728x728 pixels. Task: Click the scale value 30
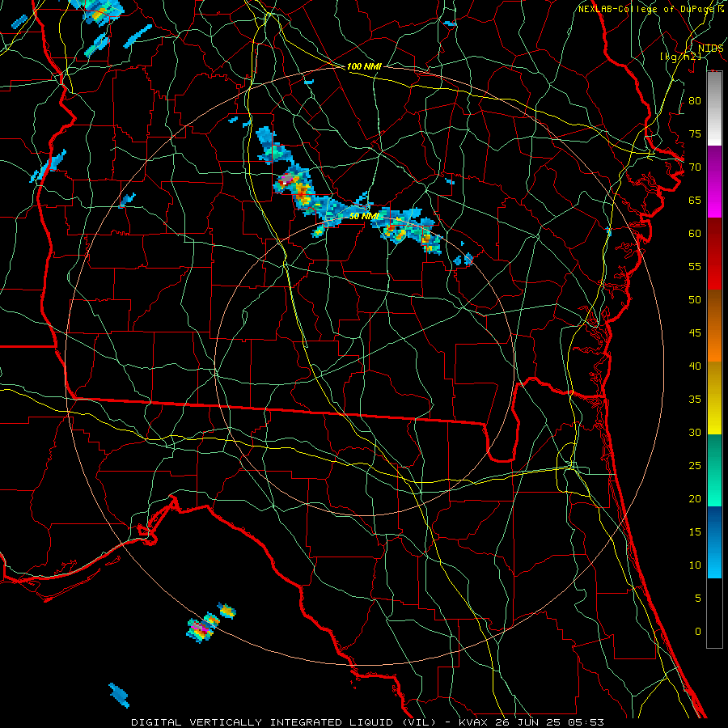click(x=695, y=432)
